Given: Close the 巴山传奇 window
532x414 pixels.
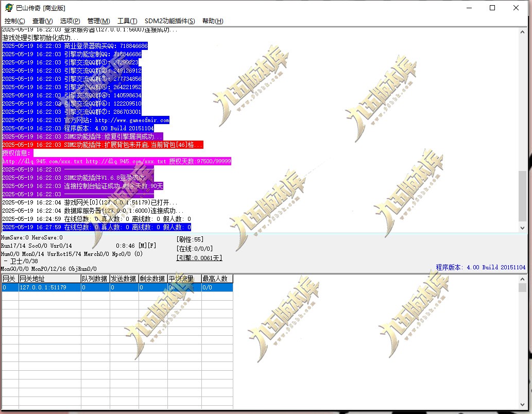Looking at the screenshot, I should [x=516, y=8].
